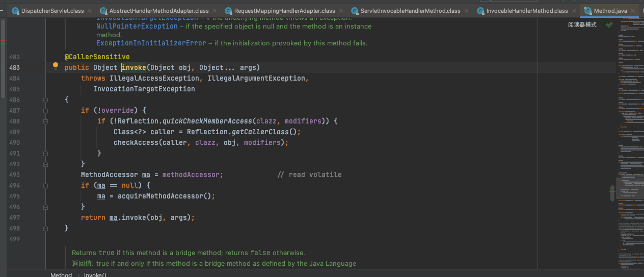Collapse the if (!override) block at line 487

[45, 110]
